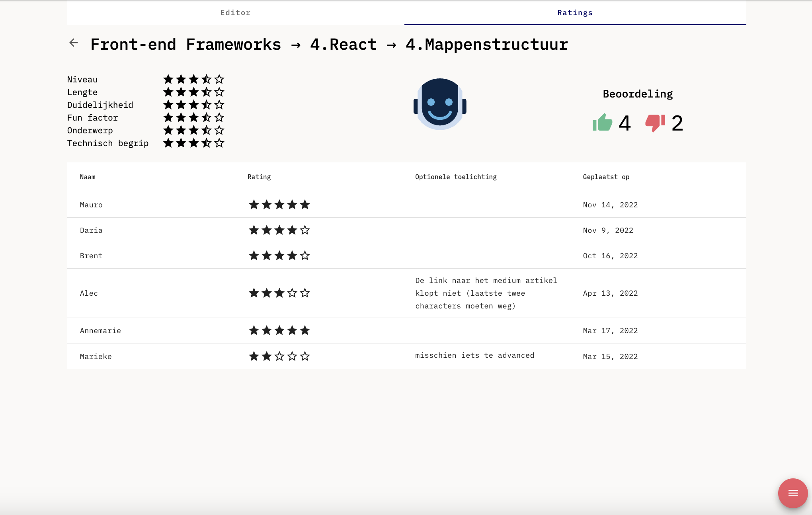Click the Technisch begrip star rating
Screen dimensions: 812x515
tap(194, 143)
